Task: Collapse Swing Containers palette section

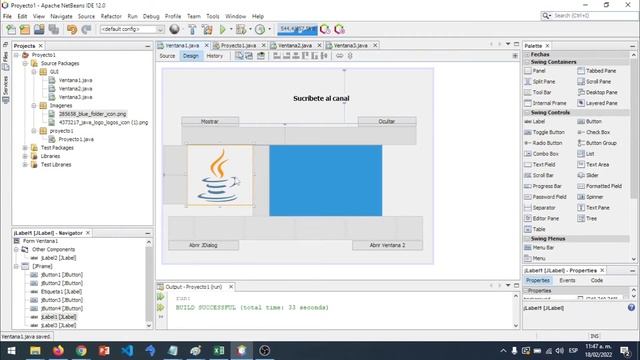Action: tap(527, 62)
